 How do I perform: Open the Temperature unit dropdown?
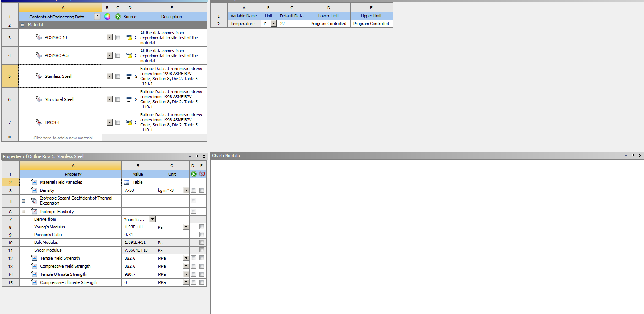tap(273, 24)
